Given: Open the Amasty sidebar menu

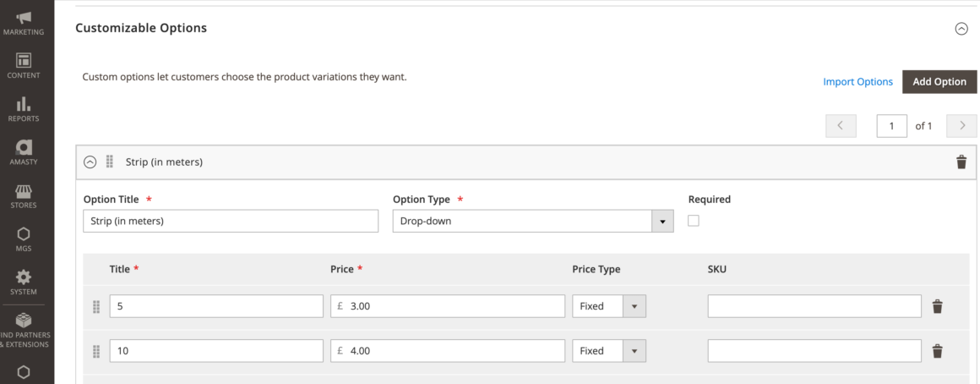Looking at the screenshot, I should point(24,152).
